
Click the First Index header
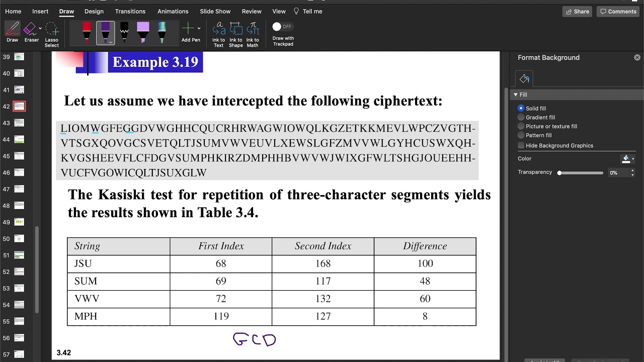[221, 246]
